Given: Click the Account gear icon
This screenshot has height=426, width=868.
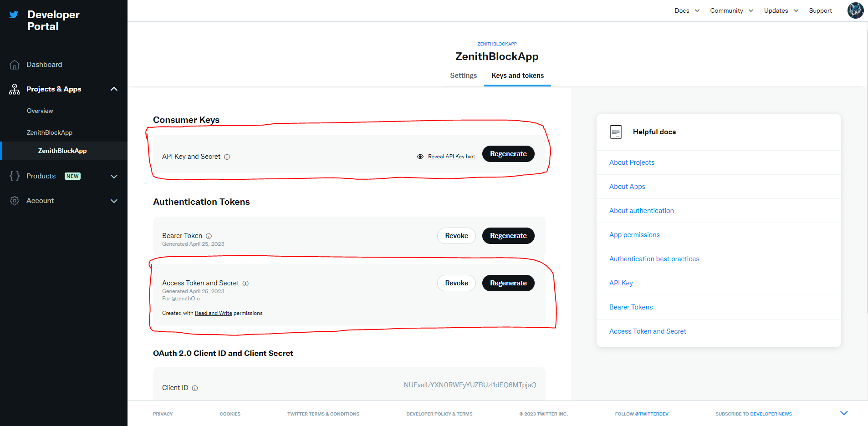Looking at the screenshot, I should pos(15,201).
